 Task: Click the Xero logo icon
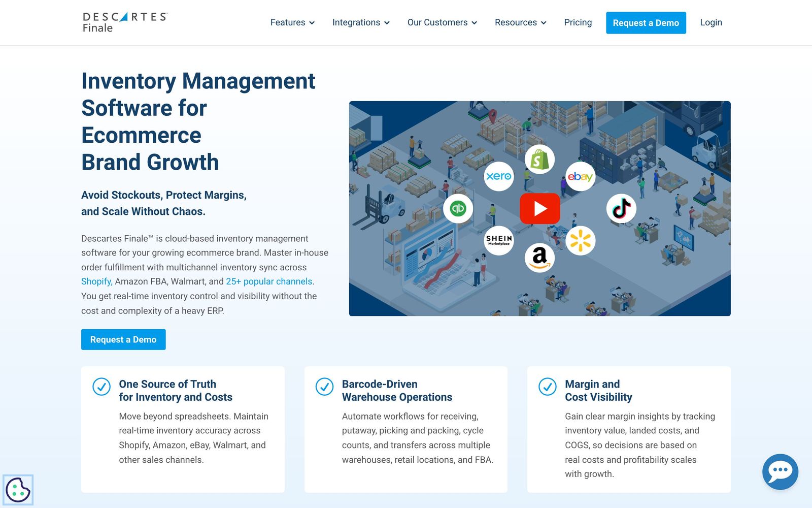coord(499,176)
